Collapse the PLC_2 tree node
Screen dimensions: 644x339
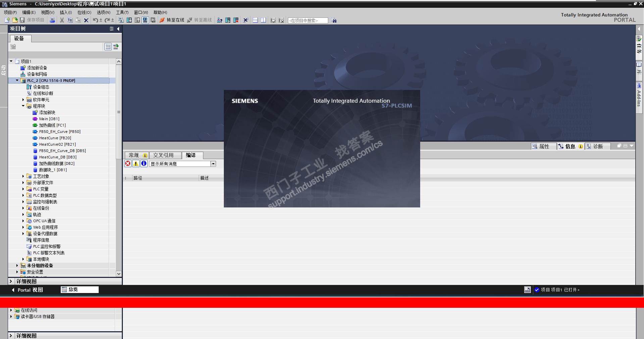17,81
